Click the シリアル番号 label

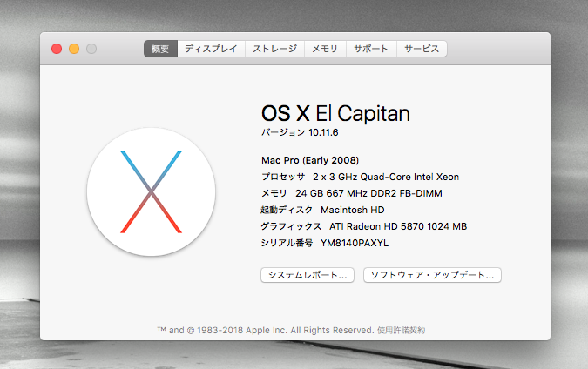tap(287, 243)
